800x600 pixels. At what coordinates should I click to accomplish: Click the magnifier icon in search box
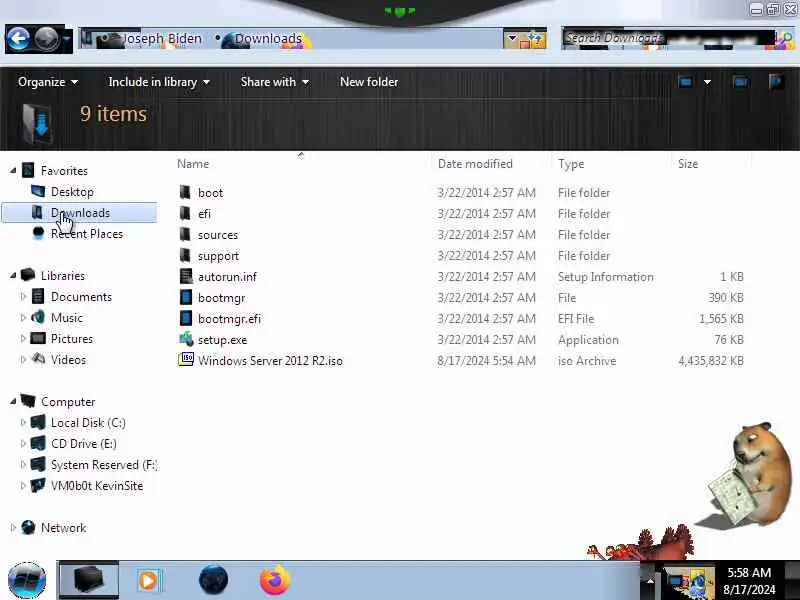786,39
